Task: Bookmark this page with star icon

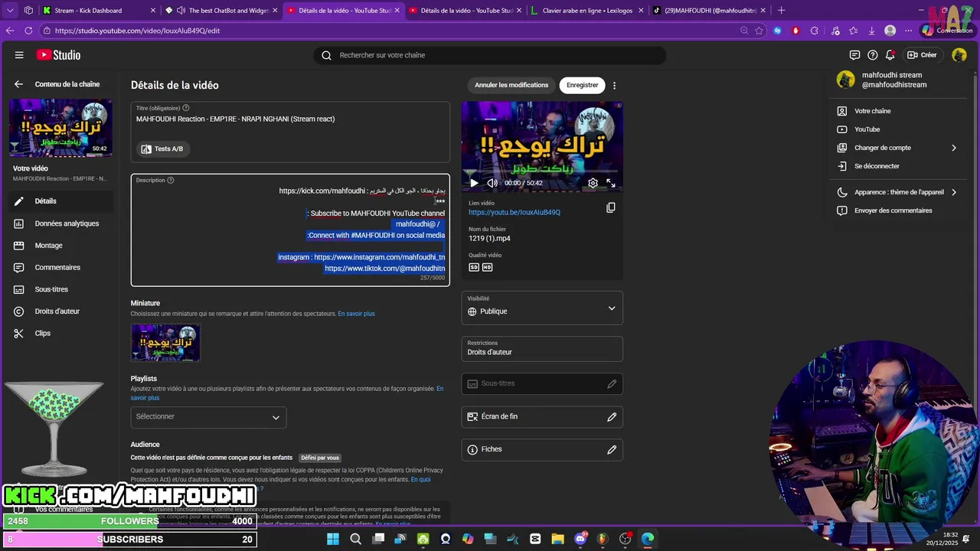Action: (x=759, y=31)
